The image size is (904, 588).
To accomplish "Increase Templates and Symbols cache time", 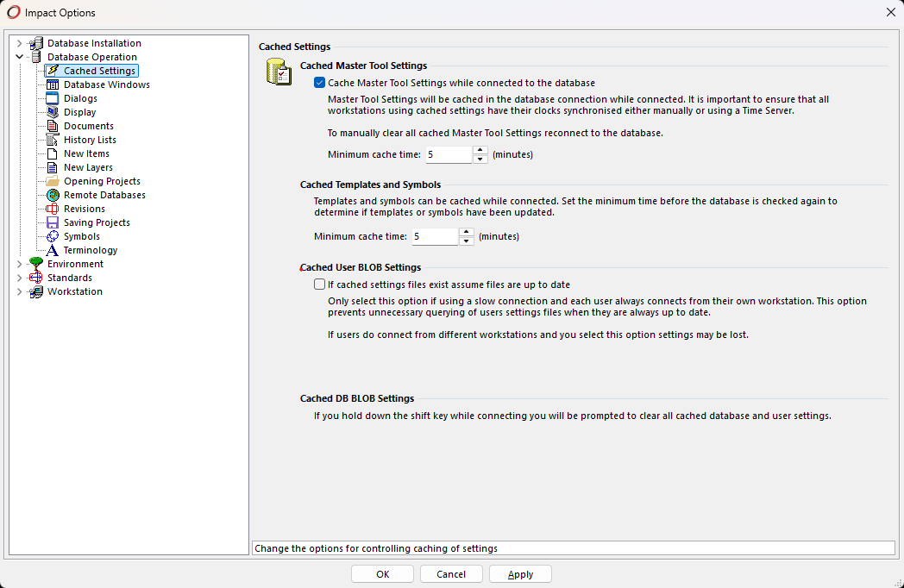I will (467, 232).
